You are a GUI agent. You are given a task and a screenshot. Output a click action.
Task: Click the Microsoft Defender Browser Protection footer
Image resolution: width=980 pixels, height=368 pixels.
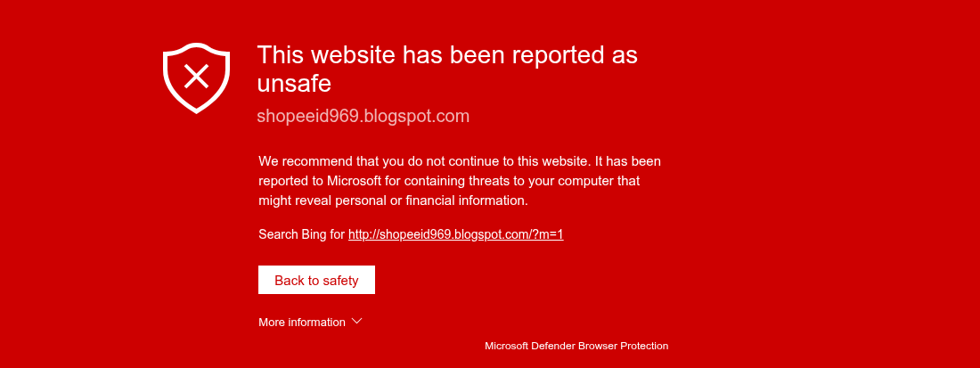point(576,345)
